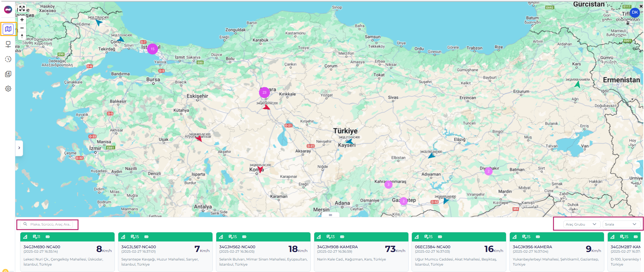
Task: Expand the left side panel arrow
Action: tap(19, 148)
